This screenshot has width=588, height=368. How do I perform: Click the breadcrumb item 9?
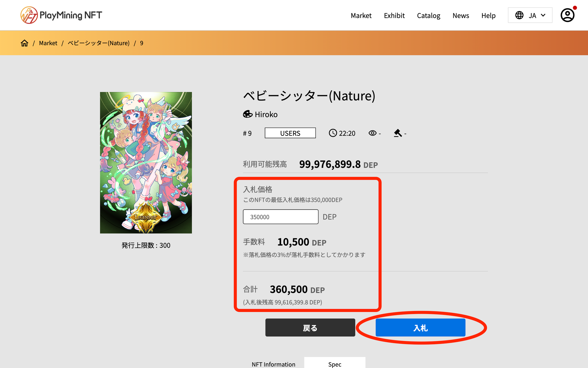(x=142, y=43)
